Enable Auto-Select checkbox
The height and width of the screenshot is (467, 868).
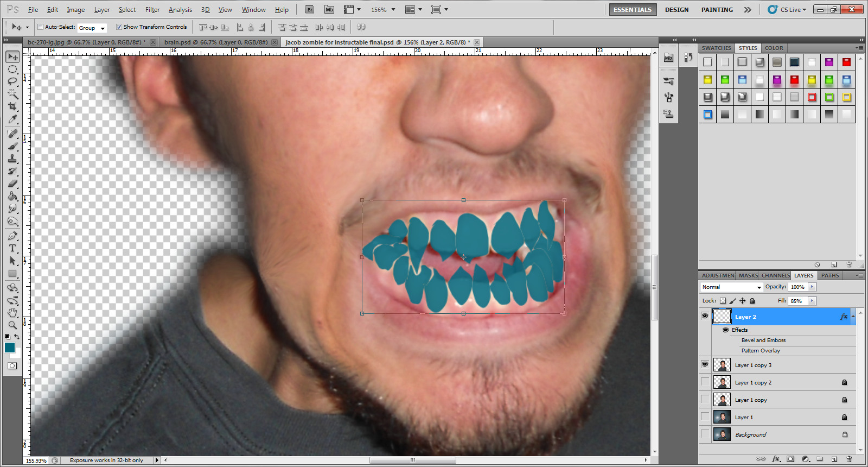pos(40,27)
